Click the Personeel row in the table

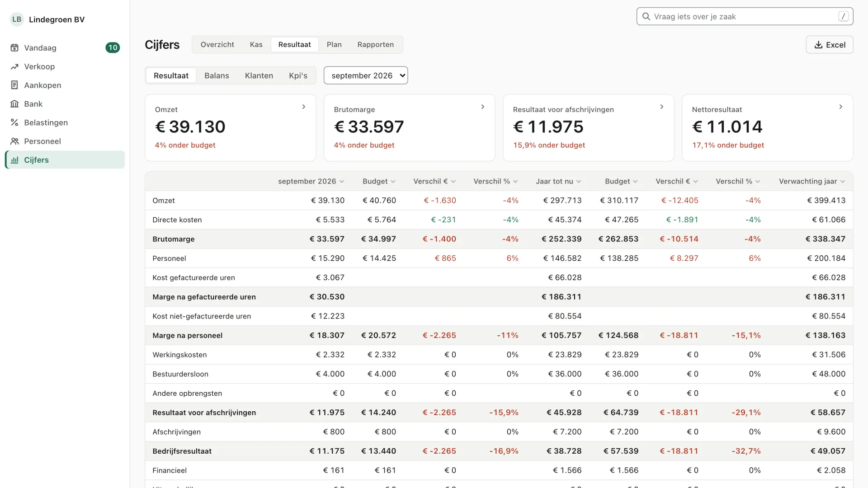pyautogui.click(x=499, y=258)
